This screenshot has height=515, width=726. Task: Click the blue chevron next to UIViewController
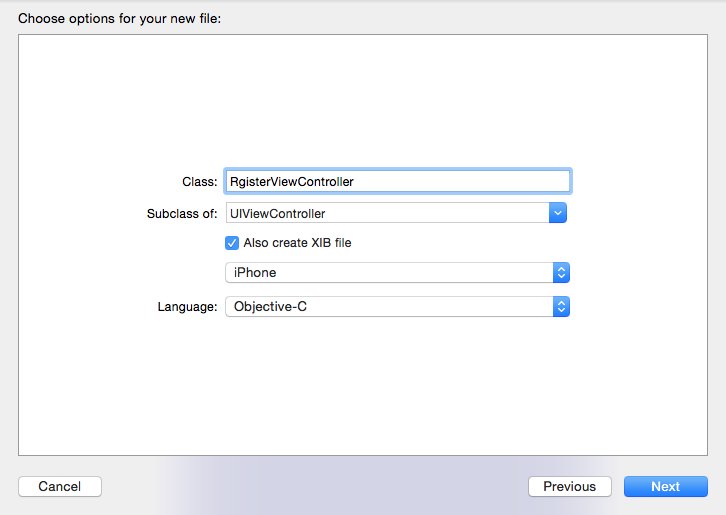558,213
